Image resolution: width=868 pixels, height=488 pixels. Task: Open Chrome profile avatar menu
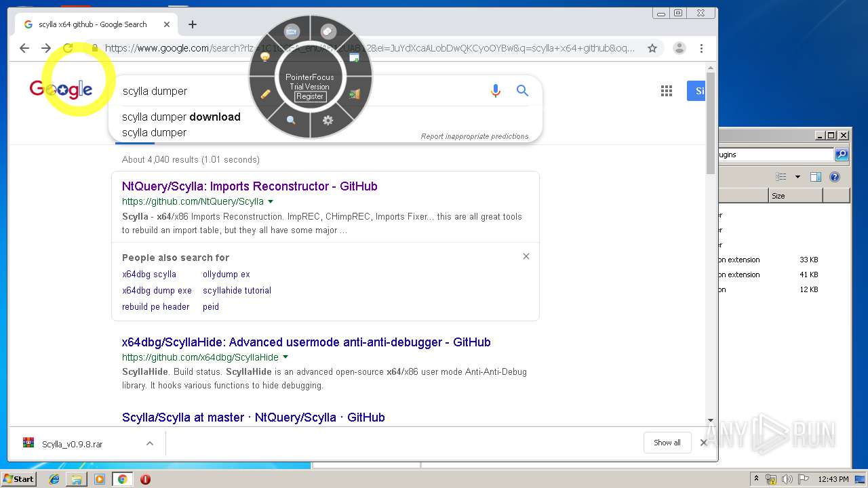(x=679, y=48)
